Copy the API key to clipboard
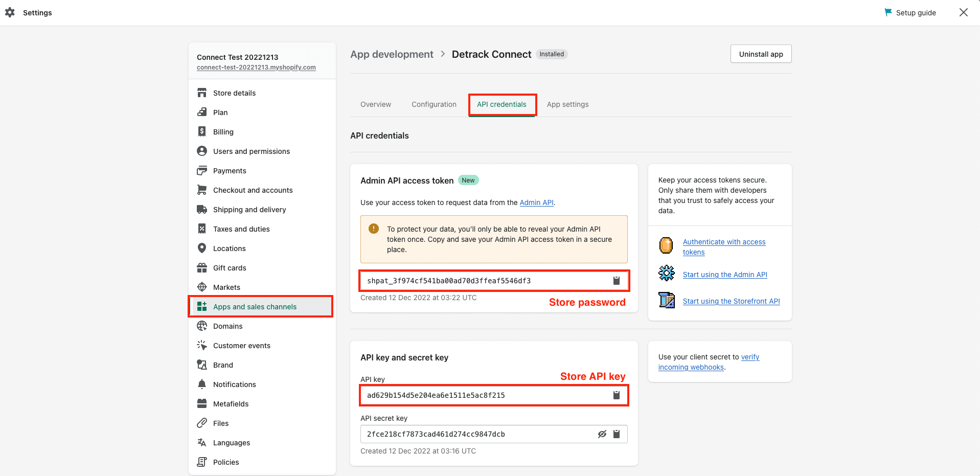980x476 pixels. (x=617, y=395)
